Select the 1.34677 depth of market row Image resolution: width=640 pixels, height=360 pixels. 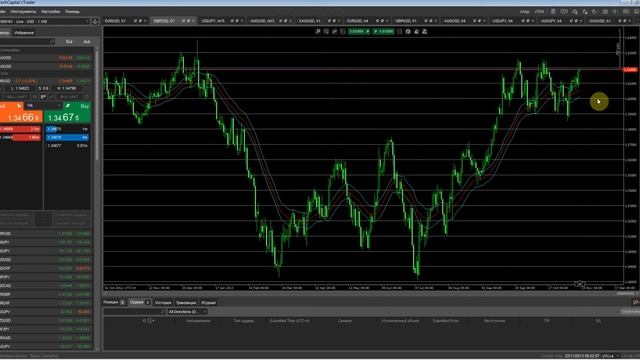[67, 145]
